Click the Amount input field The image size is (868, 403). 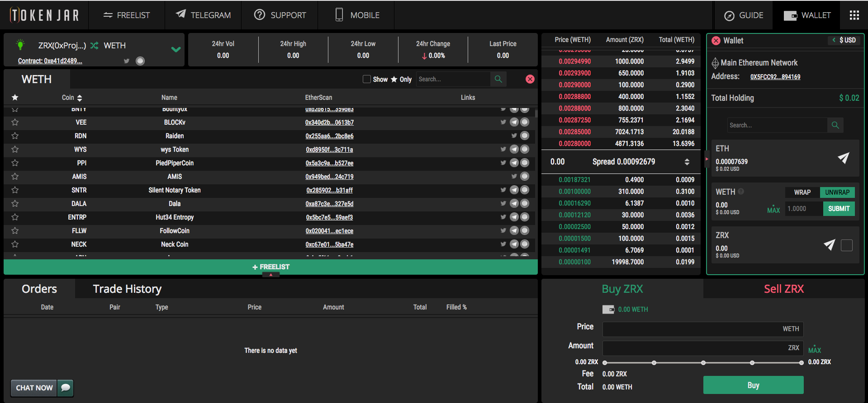pos(703,348)
